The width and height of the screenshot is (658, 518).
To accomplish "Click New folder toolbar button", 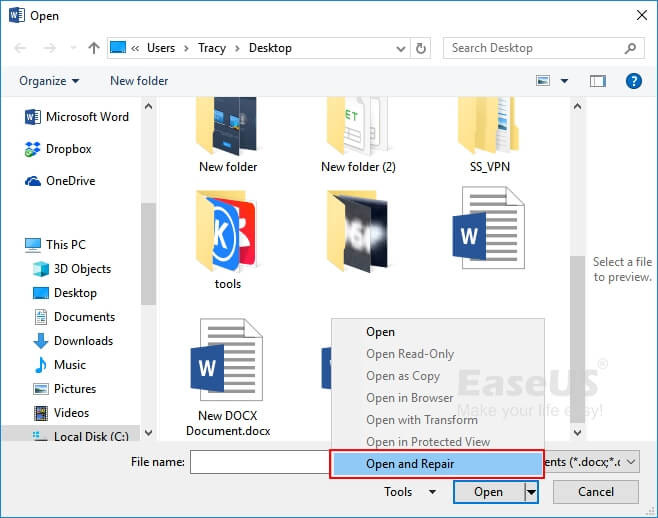I will click(x=139, y=81).
